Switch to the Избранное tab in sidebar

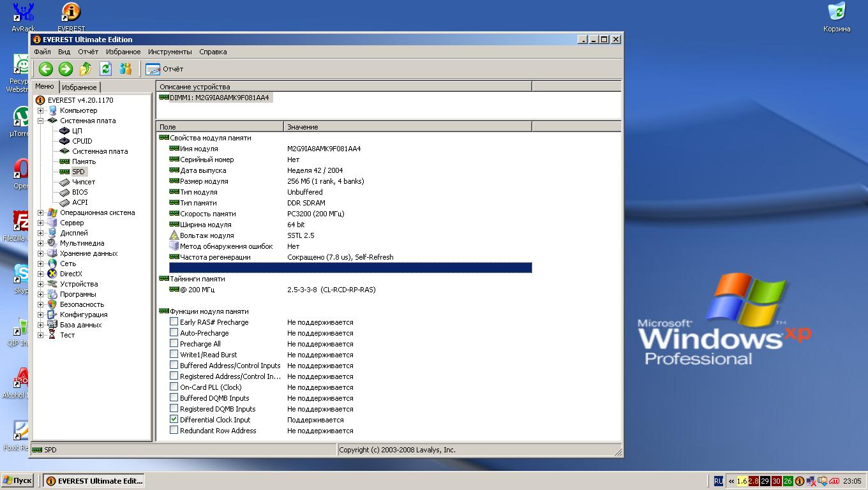coord(79,87)
